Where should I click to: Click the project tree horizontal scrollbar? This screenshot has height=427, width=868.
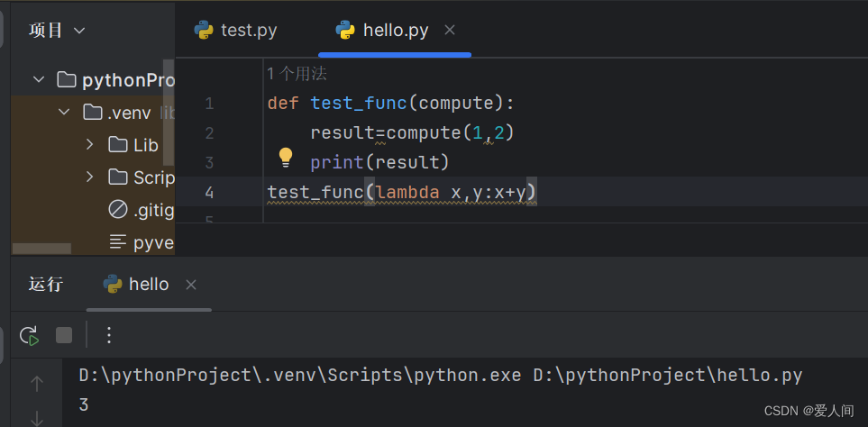click(41, 249)
